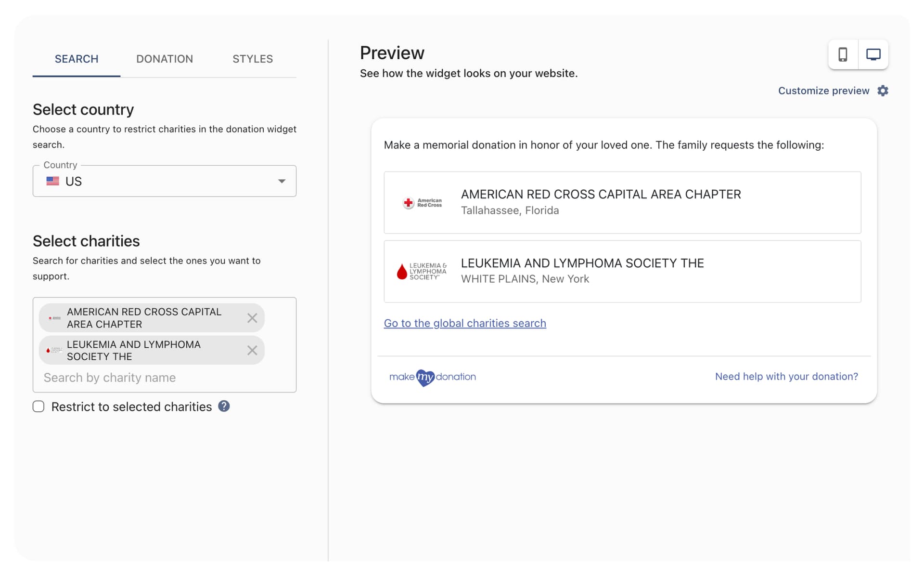
Task: Enable Restrict to selected charities
Action: [38, 406]
